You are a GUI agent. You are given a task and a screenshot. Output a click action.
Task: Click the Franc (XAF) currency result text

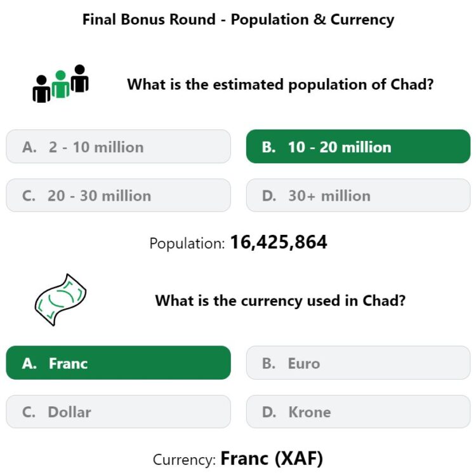272,458
